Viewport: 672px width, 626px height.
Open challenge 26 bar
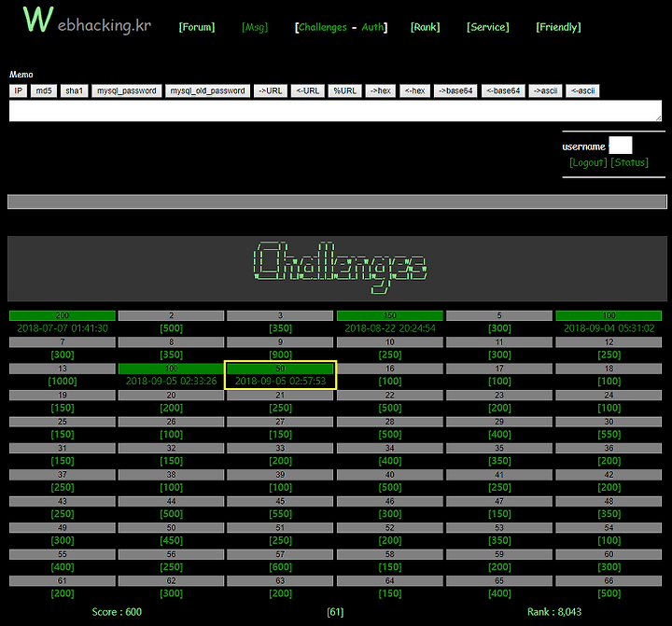[x=171, y=422]
